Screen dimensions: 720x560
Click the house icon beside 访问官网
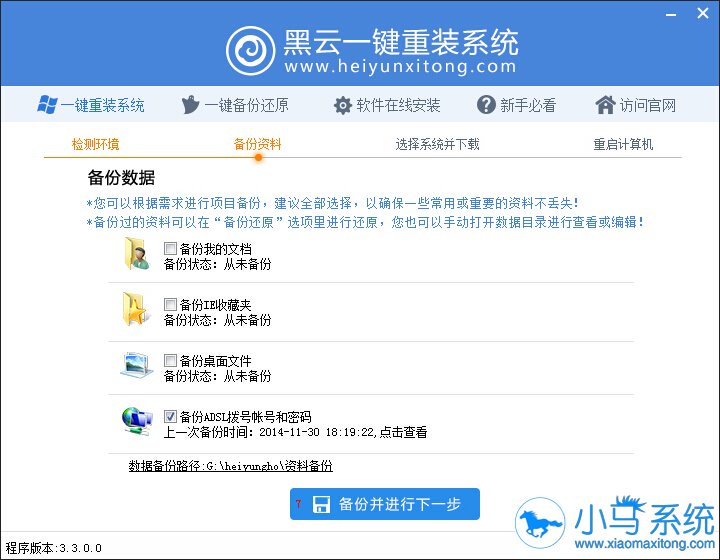(605, 105)
